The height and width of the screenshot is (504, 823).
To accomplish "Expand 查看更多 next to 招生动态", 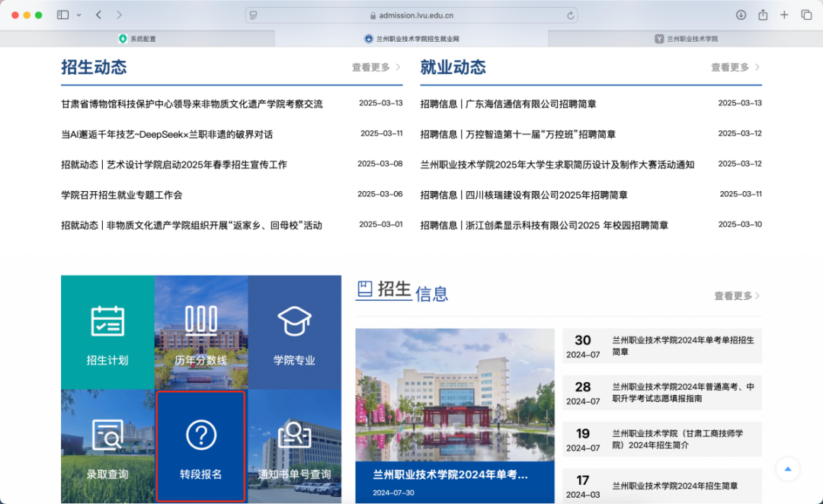I will pos(376,68).
